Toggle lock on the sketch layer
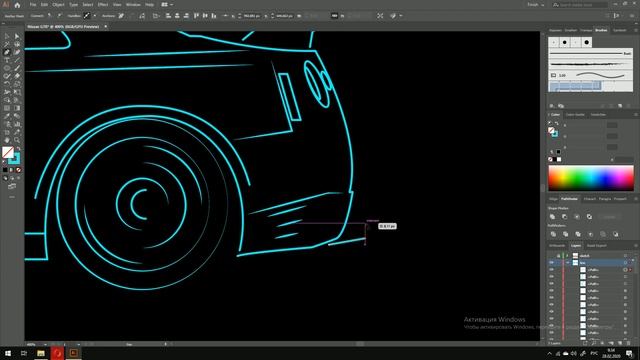Viewport: 640px width, 360px height. pyautogui.click(x=558, y=256)
